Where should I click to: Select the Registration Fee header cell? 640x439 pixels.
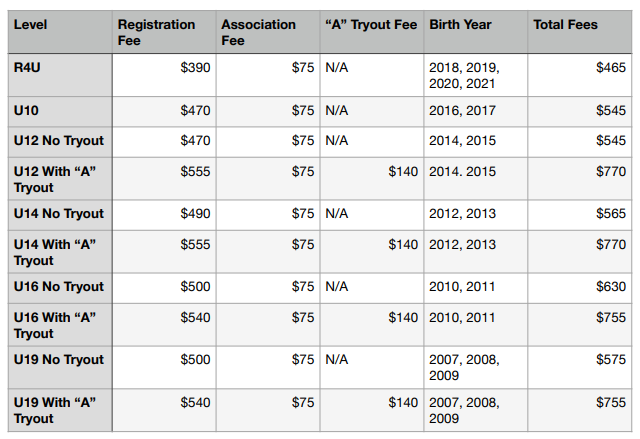point(164,32)
